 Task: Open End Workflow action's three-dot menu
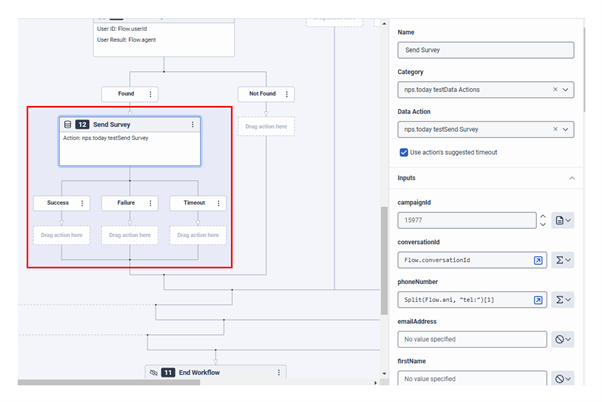coord(278,372)
